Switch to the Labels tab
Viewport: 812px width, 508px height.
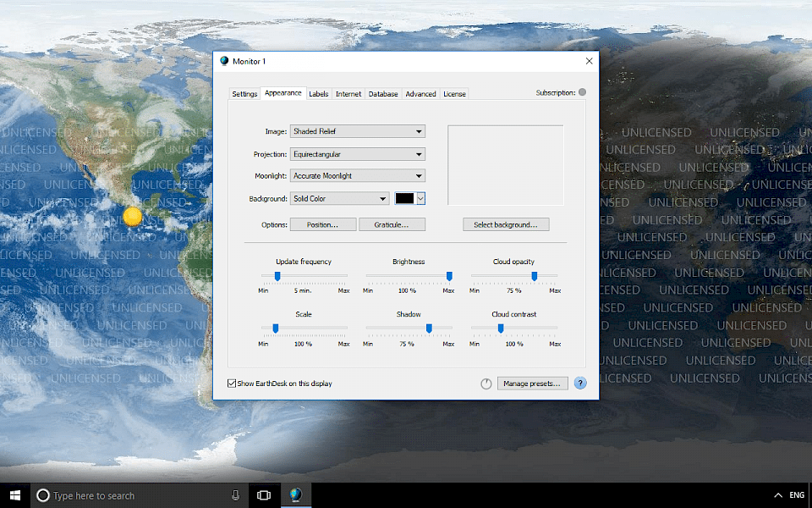[319, 94]
